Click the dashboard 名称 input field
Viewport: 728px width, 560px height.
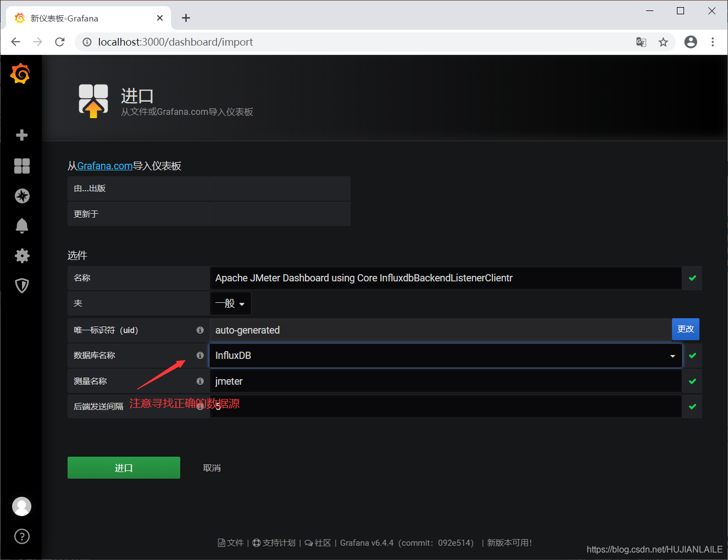coord(446,278)
